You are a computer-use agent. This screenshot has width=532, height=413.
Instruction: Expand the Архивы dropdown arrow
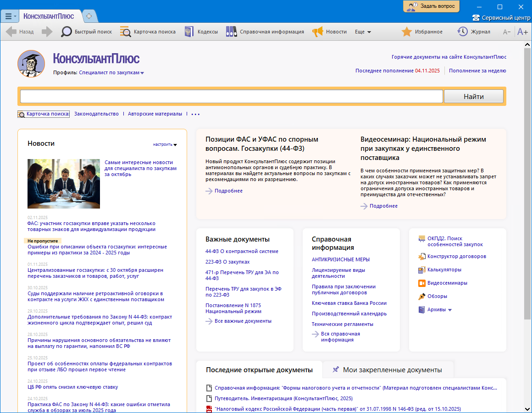click(x=449, y=310)
